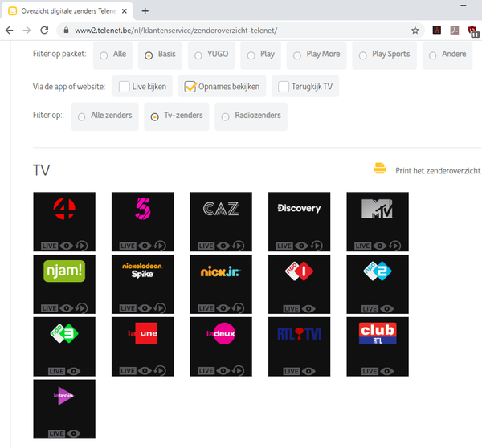
Task: Click the eye icon on NPO 3 tile
Action: [74, 371]
